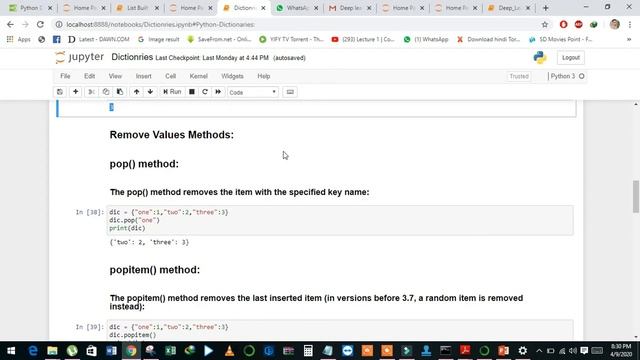640x360 pixels.
Task: Open Excel from the taskbar
Action: (171, 351)
